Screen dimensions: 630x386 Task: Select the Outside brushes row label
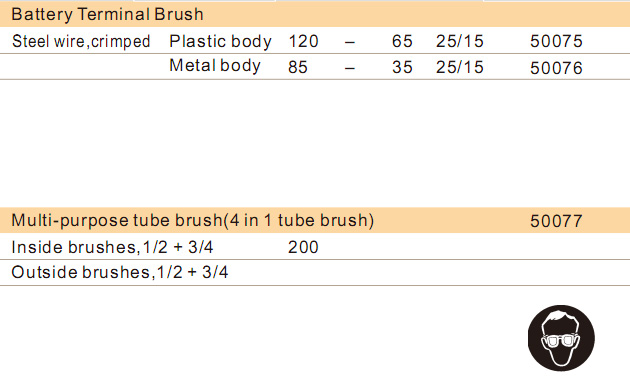pyautogui.click(x=120, y=272)
